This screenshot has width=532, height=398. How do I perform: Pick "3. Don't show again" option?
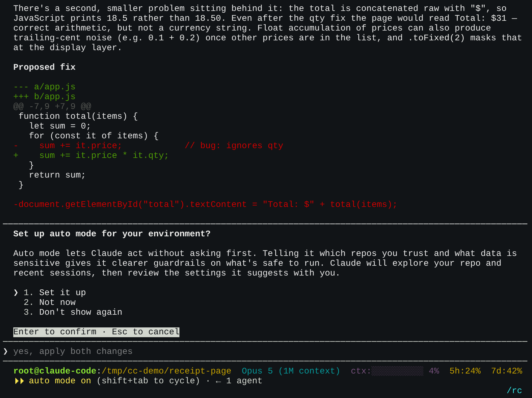pyautogui.click(x=73, y=312)
